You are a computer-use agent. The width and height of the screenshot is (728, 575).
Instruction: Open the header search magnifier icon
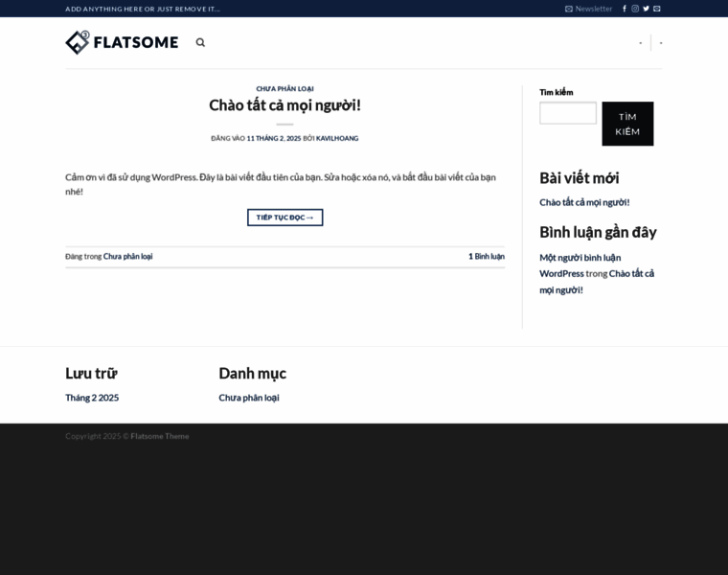pyautogui.click(x=200, y=42)
